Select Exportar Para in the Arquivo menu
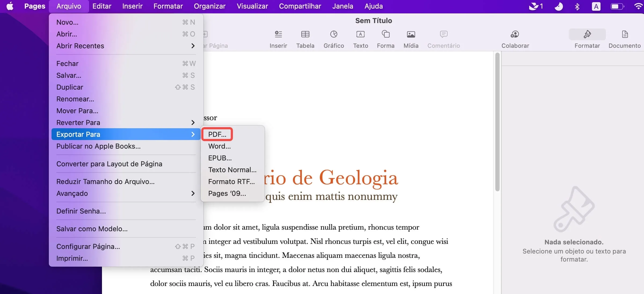This screenshot has height=294, width=644. (78, 134)
